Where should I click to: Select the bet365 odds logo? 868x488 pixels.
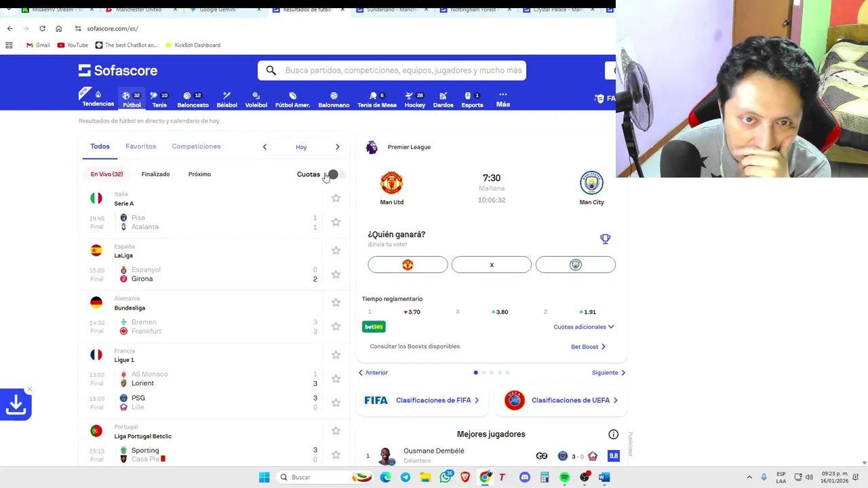pos(374,327)
